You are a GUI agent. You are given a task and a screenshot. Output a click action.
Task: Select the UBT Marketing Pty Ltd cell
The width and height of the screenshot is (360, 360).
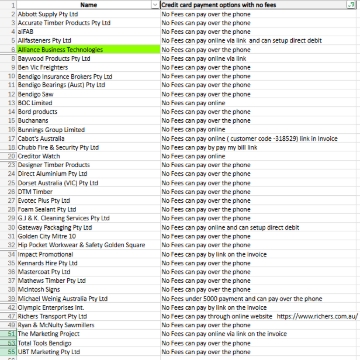coord(88,352)
